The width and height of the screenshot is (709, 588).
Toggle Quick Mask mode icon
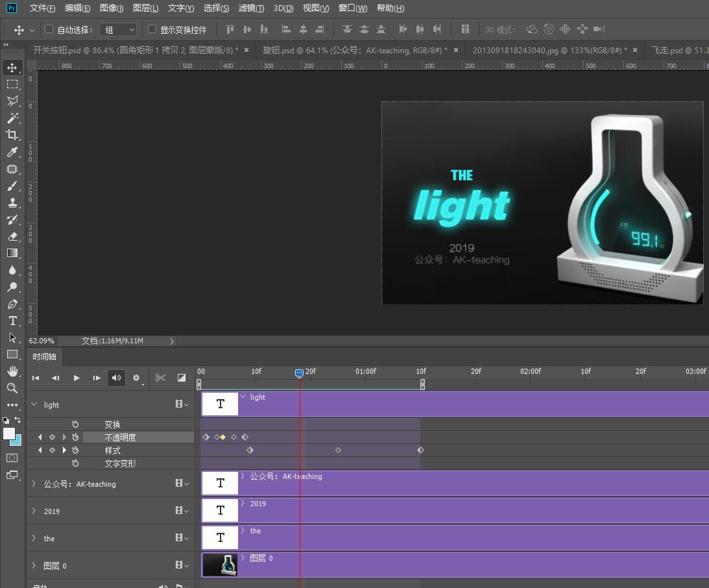click(x=12, y=458)
